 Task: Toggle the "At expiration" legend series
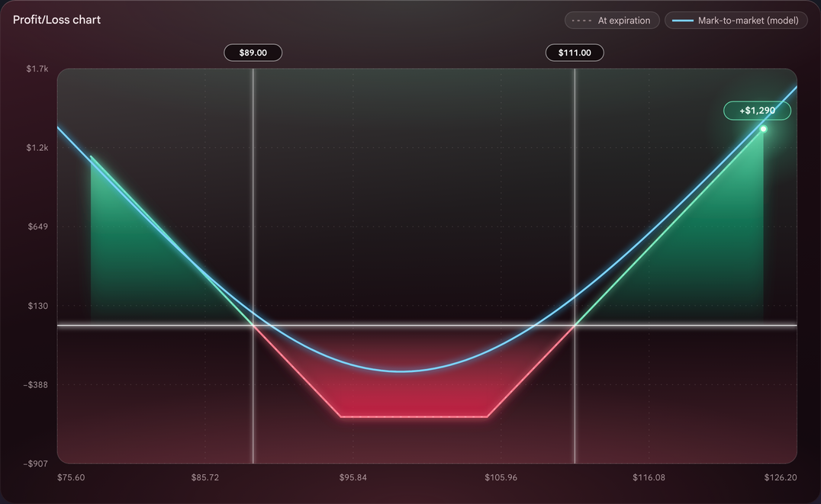click(612, 21)
